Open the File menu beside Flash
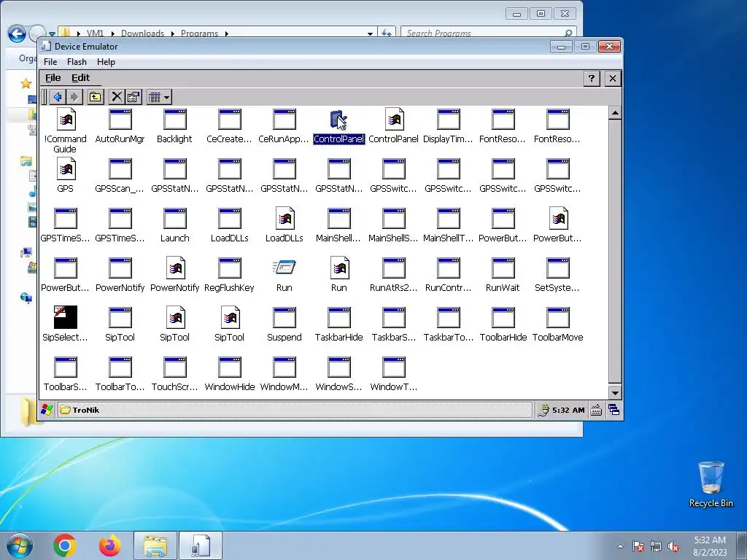This screenshot has width=747, height=560. pos(50,62)
